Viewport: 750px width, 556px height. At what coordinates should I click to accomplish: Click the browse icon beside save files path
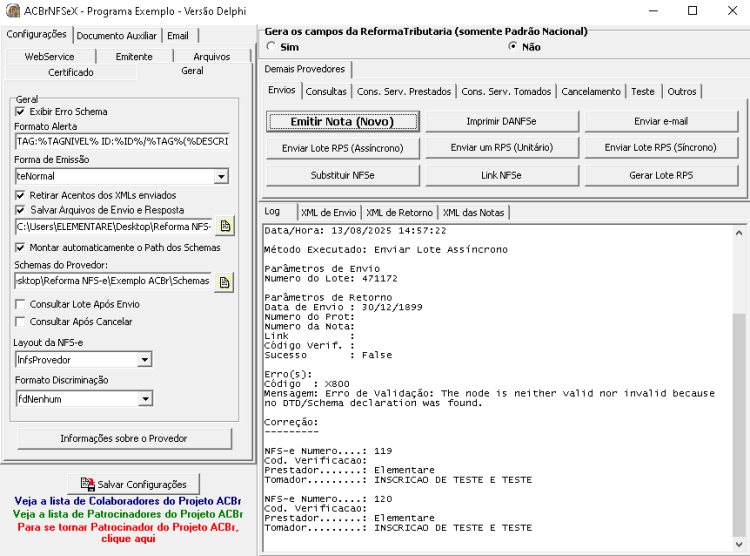pos(225,226)
